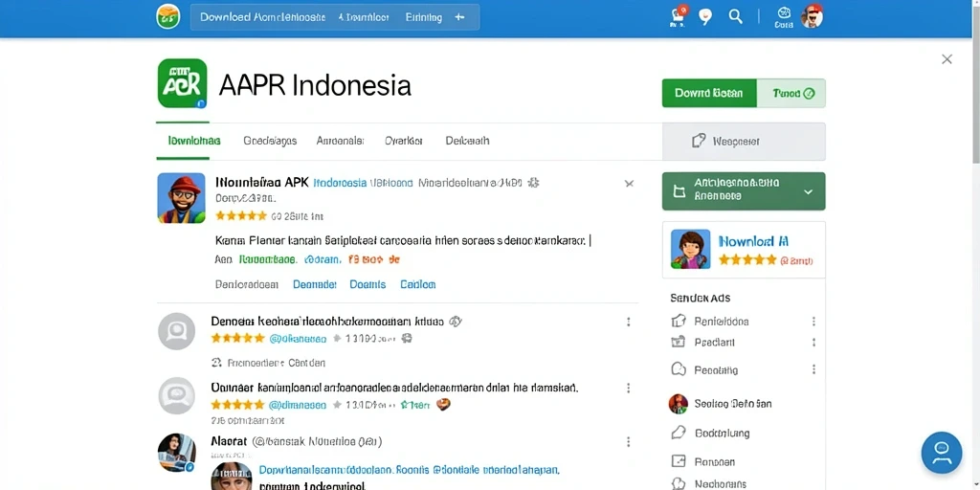The height and width of the screenshot is (490, 980).
Task: Click grey avatar of 'Denoees Keohera' review
Action: (176, 331)
